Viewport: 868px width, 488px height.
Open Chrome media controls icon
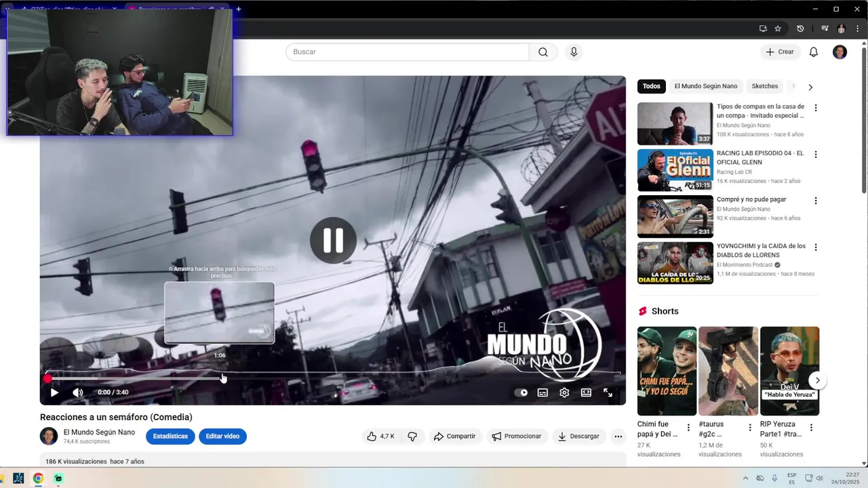tap(825, 28)
